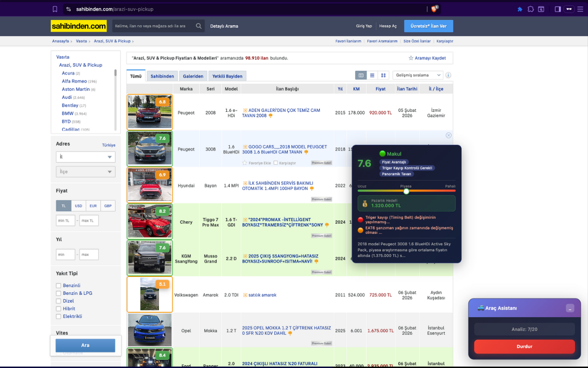The image size is (588, 368).
Task: Click the price slider handle near Piyasa
Action: pos(406,191)
